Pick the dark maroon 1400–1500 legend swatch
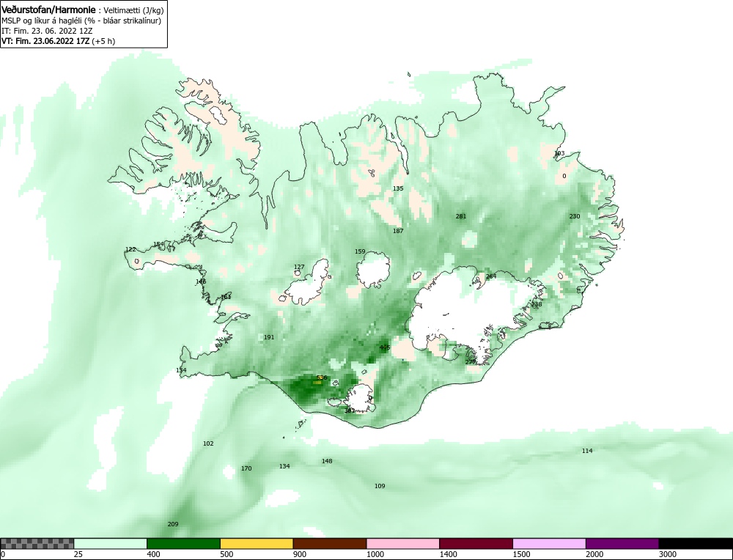The width and height of the screenshot is (733, 560). (476, 544)
